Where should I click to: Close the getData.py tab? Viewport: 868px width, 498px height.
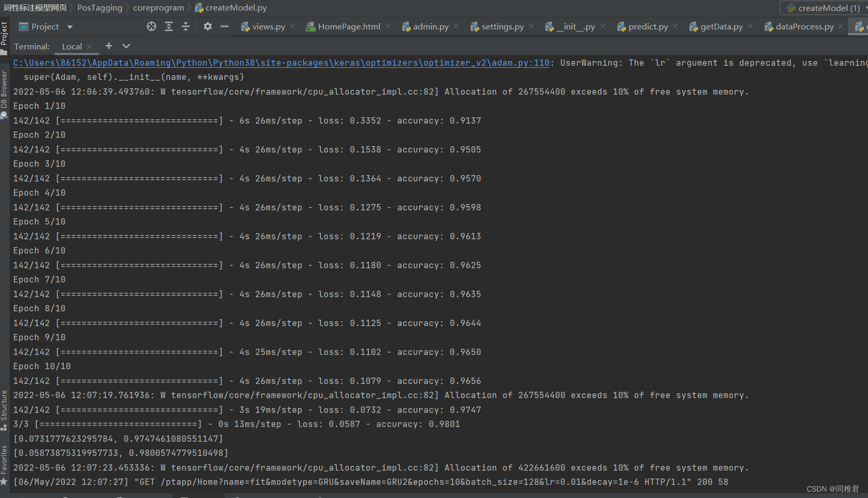pyautogui.click(x=750, y=26)
